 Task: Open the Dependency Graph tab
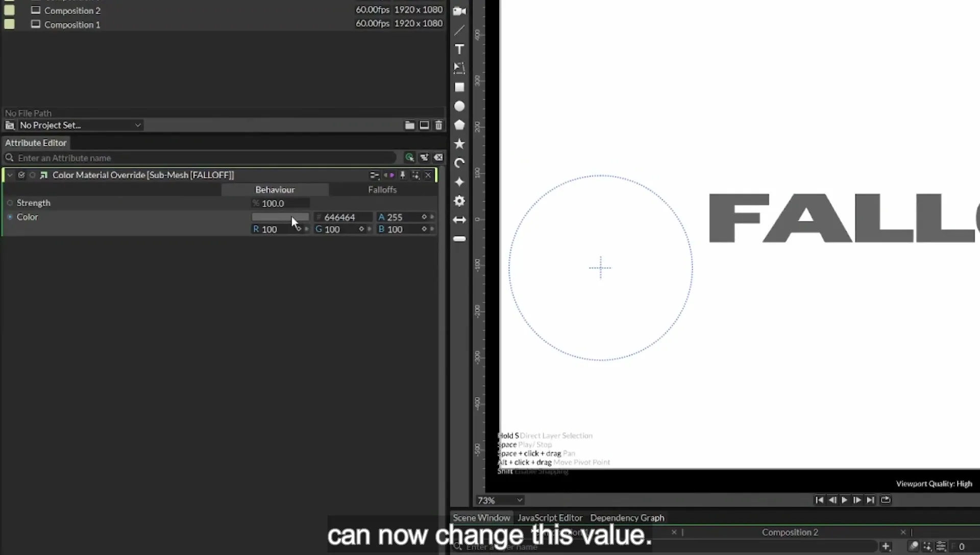point(627,518)
